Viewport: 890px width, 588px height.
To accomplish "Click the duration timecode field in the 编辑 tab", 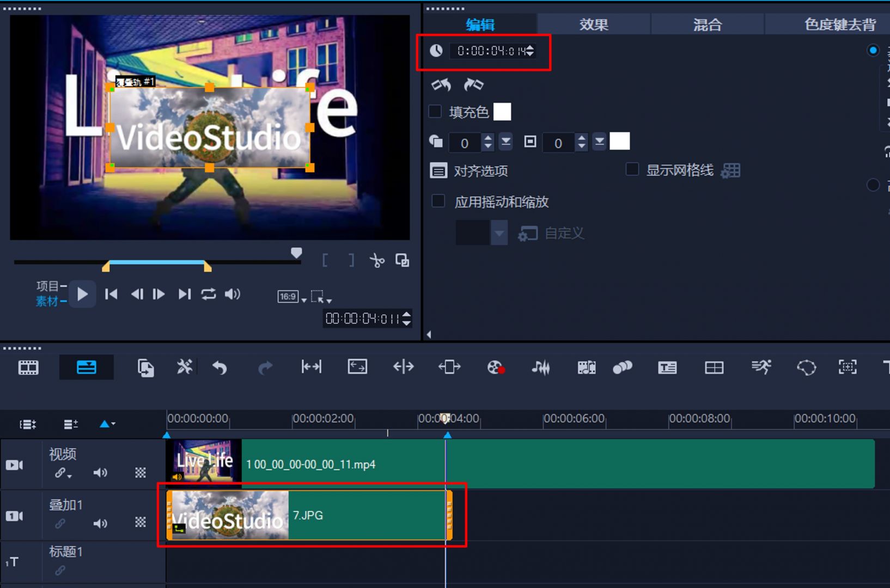I will click(x=492, y=51).
